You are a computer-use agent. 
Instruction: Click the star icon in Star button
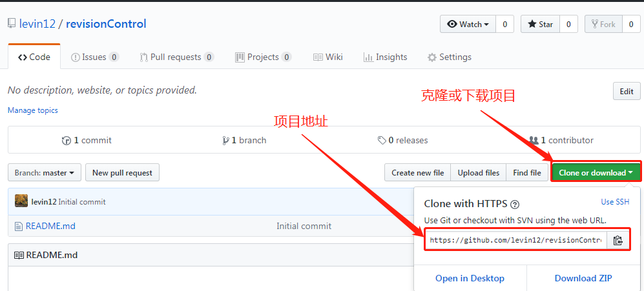pyautogui.click(x=532, y=25)
